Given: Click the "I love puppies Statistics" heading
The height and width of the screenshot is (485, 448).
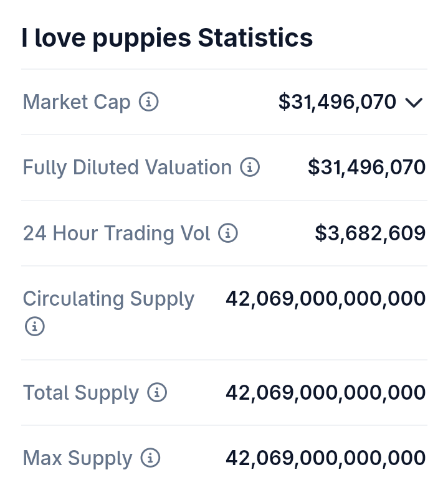Looking at the screenshot, I should [167, 38].
